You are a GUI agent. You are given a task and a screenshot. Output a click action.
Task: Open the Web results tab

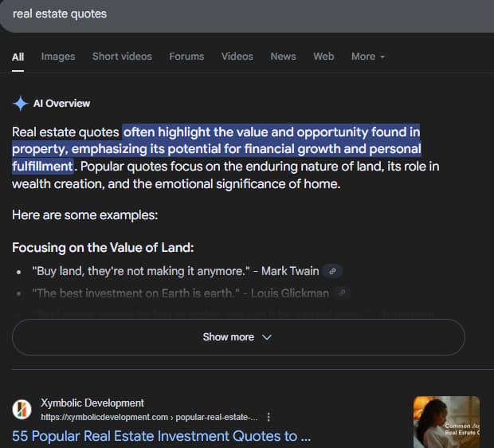(x=323, y=57)
